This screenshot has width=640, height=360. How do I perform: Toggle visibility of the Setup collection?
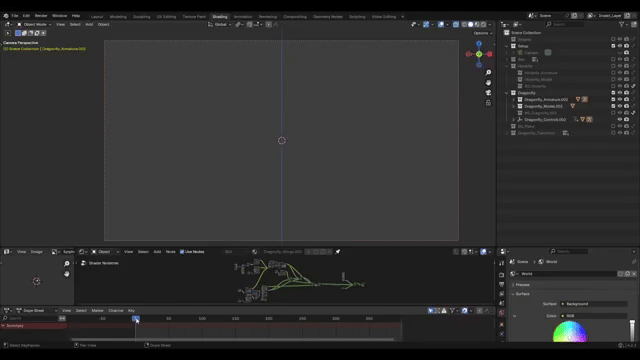(x=620, y=46)
